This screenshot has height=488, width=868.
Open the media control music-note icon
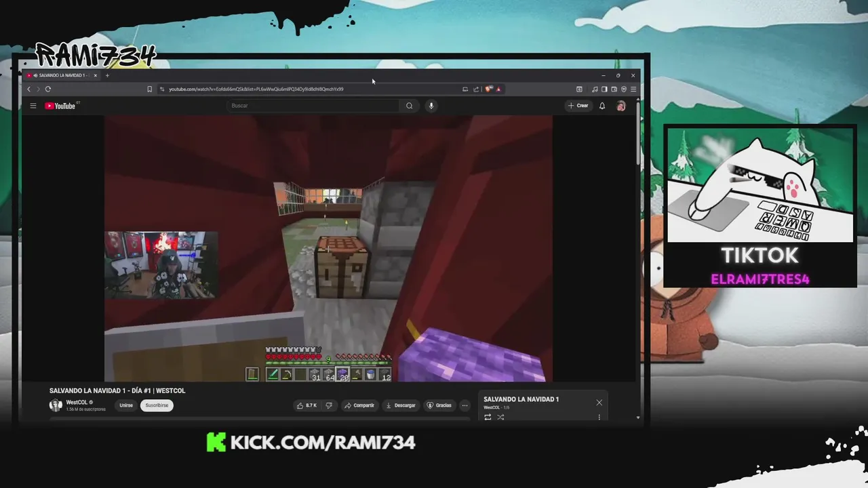595,89
